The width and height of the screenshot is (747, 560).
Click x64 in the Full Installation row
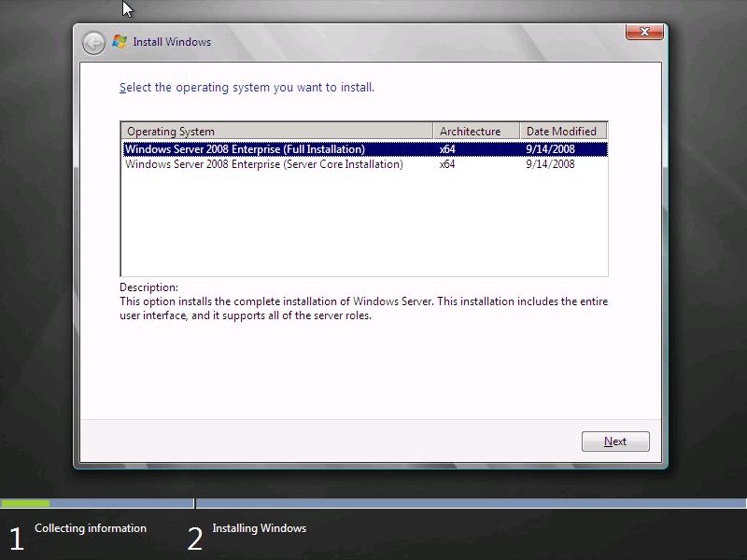[447, 149]
